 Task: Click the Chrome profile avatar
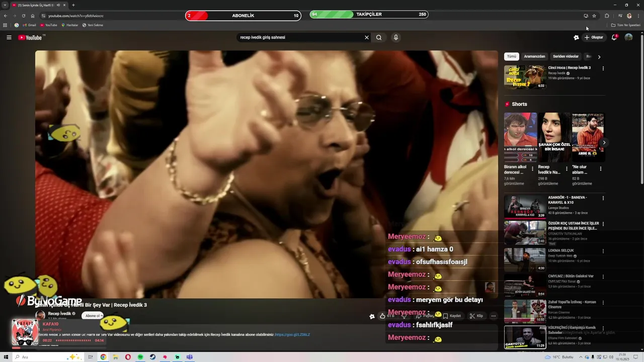[x=629, y=16]
